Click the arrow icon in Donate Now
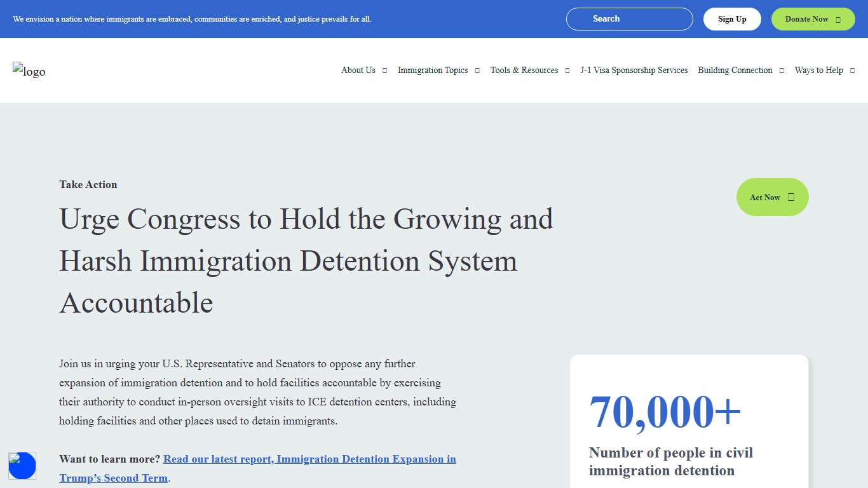 coord(838,20)
